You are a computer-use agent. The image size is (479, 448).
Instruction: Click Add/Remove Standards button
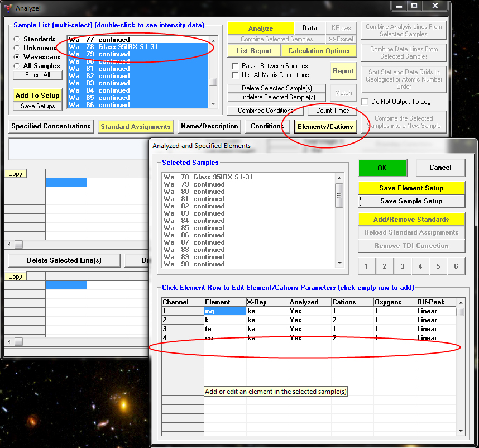click(411, 220)
